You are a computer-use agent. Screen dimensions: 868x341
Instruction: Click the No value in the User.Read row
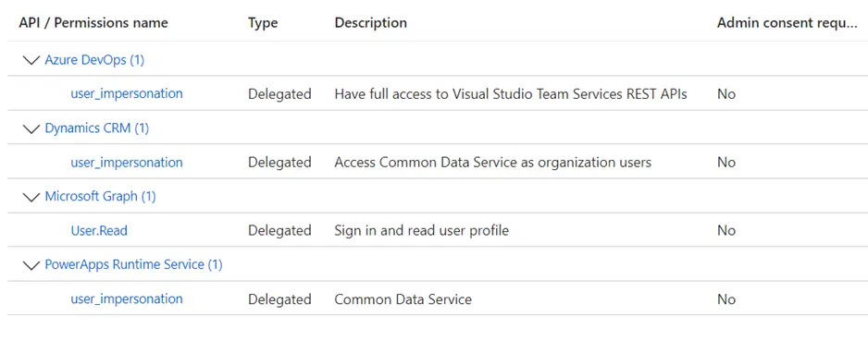point(726,230)
